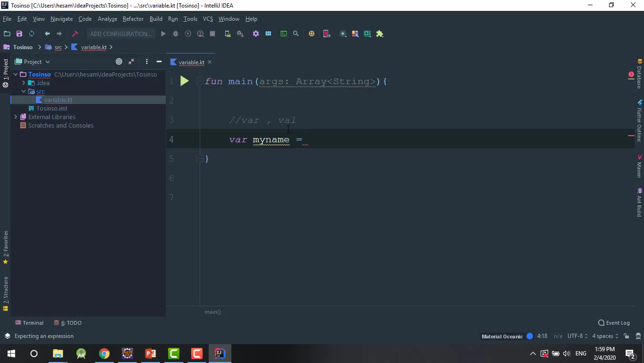
Task: Click the Save All toolbar icon
Action: coord(19,34)
